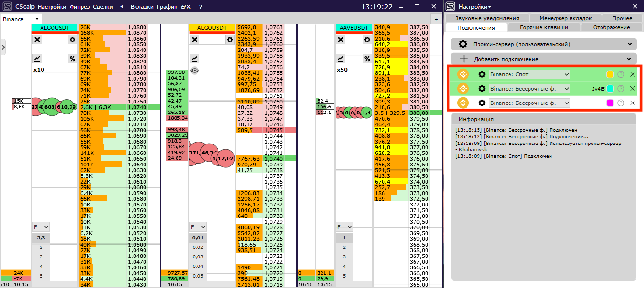This screenshot has width=644, height=288.
Task: Click percent icon in AAVEUSDT panel
Action: point(367,59)
